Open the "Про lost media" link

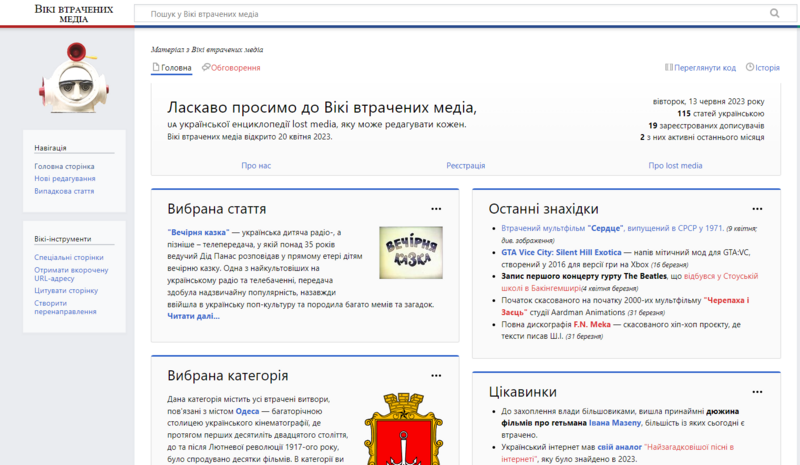[675, 165]
